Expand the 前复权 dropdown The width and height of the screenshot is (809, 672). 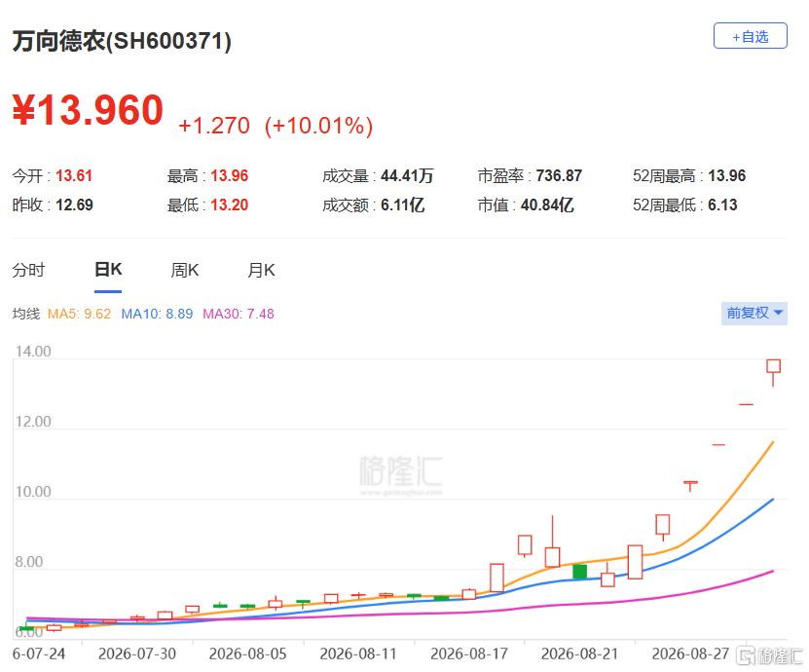pos(754,313)
